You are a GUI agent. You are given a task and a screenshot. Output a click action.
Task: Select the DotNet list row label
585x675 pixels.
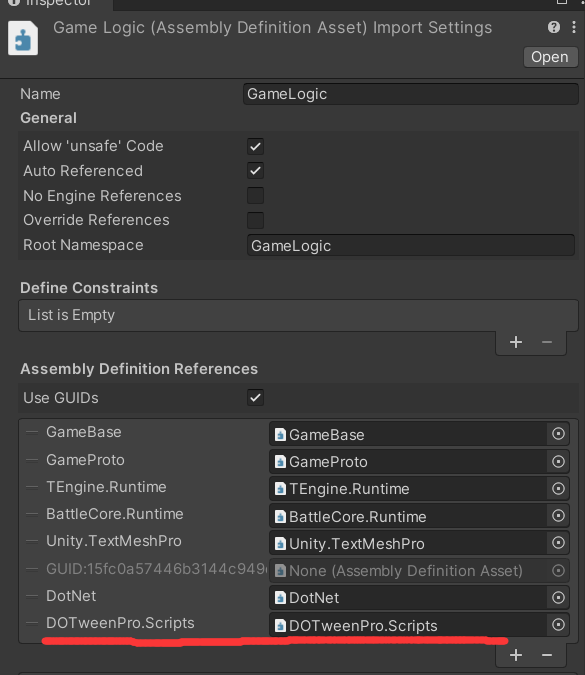71,596
